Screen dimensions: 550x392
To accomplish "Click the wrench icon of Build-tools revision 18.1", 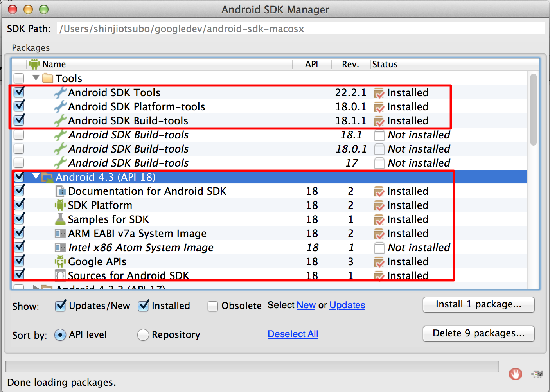I will click(60, 135).
